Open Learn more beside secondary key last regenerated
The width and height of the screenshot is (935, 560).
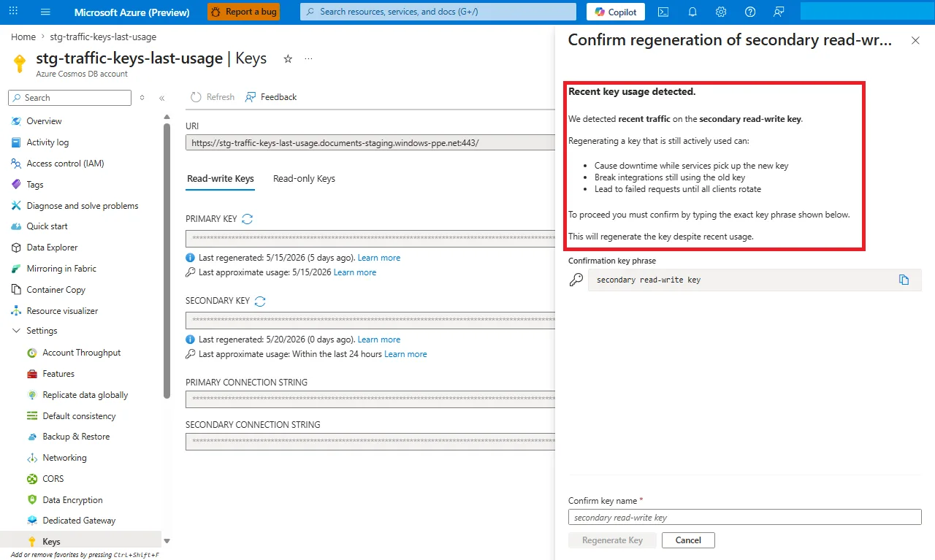click(x=379, y=340)
